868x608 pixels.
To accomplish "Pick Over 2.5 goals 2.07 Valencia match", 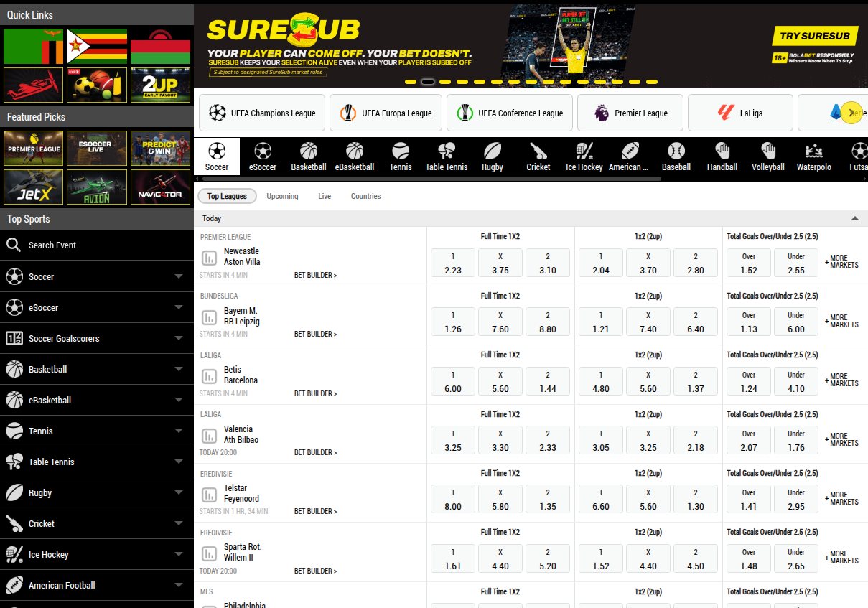I will [749, 440].
